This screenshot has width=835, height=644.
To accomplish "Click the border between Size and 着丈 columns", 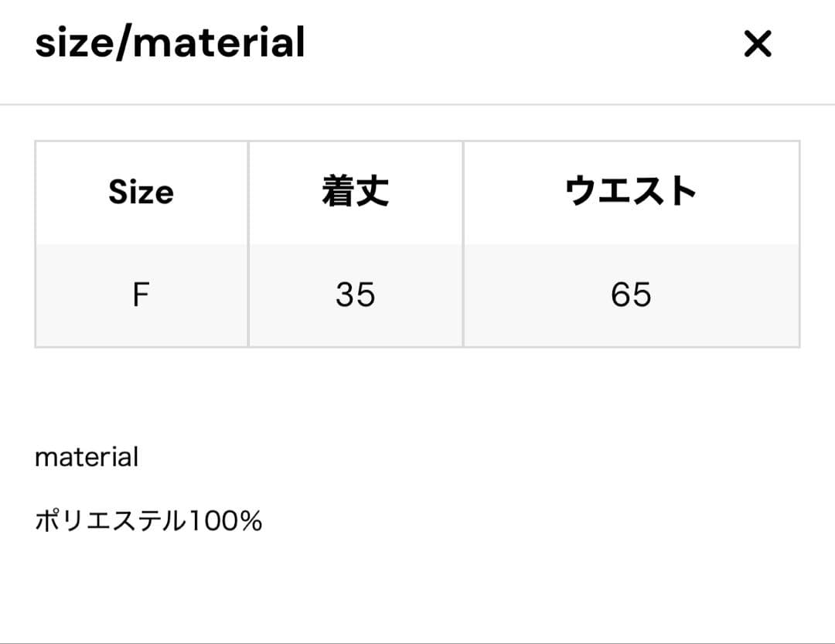I will point(248,244).
